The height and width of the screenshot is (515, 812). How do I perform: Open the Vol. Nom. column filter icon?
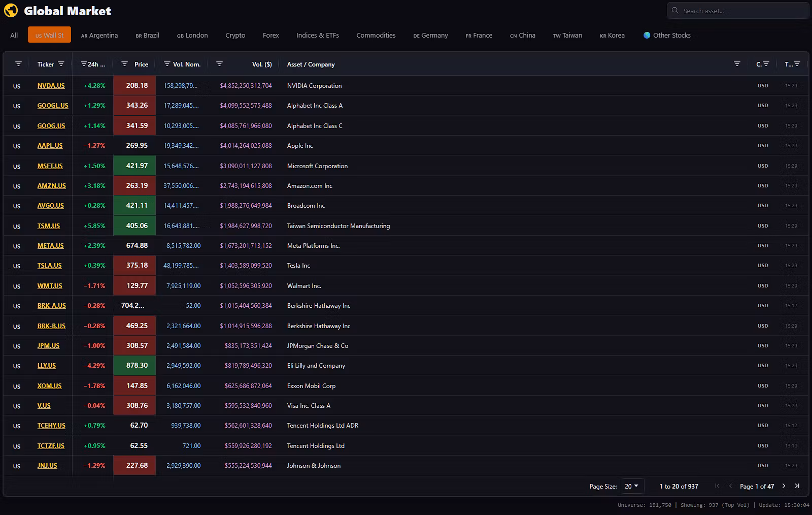pyautogui.click(x=167, y=64)
